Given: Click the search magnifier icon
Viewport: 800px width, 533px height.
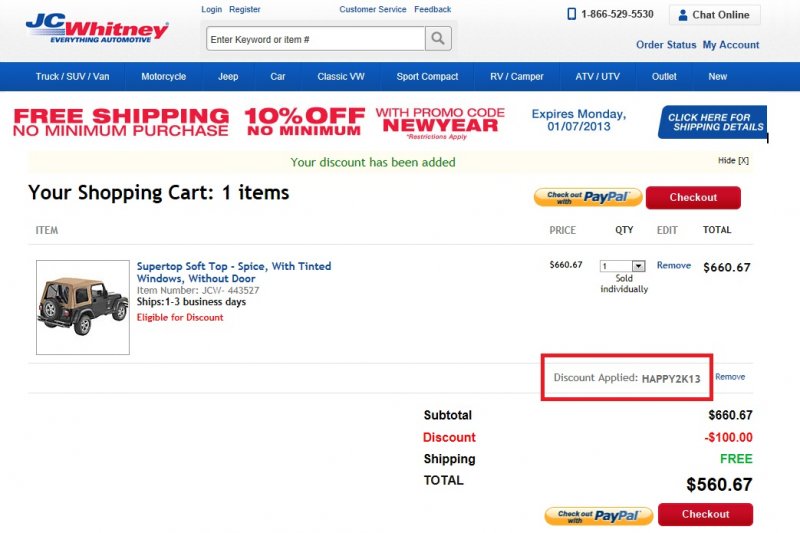Looking at the screenshot, I should [438, 39].
